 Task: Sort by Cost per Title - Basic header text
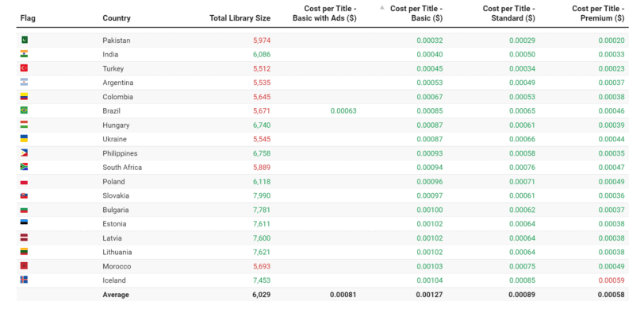click(416, 14)
